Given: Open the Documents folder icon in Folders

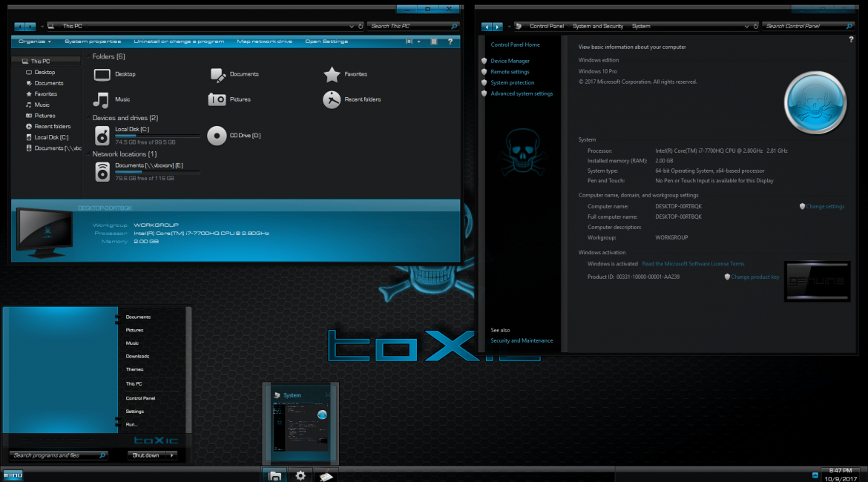Looking at the screenshot, I should [217, 75].
